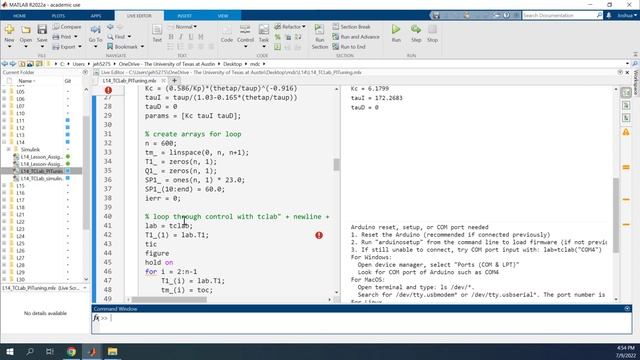This screenshot has height=360, width=640.
Task: Save the live script
Action: (42, 30)
